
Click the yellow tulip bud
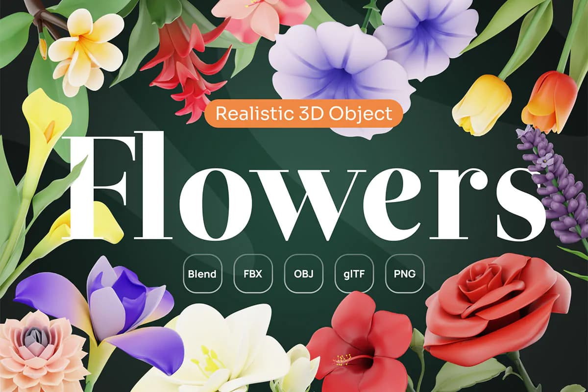[482, 104]
